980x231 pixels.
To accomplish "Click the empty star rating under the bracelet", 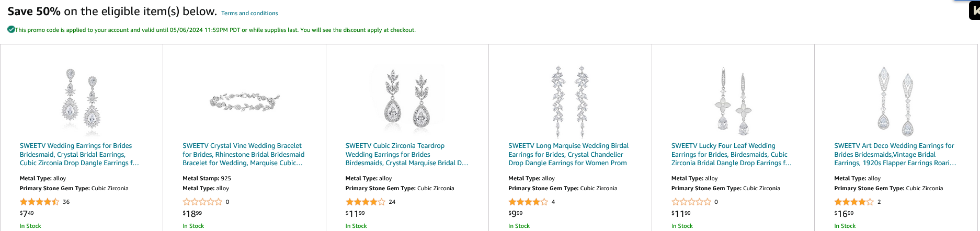I will pos(202,202).
